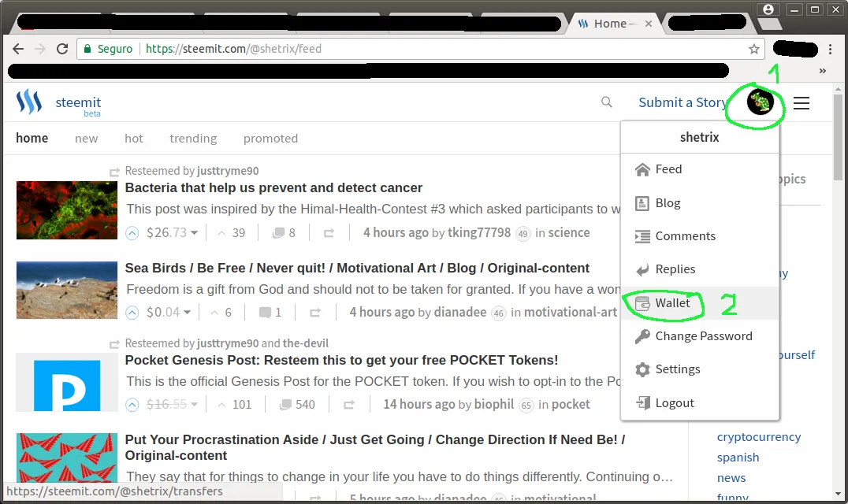
Task: Choose Change Password in user menu
Action: tap(700, 336)
